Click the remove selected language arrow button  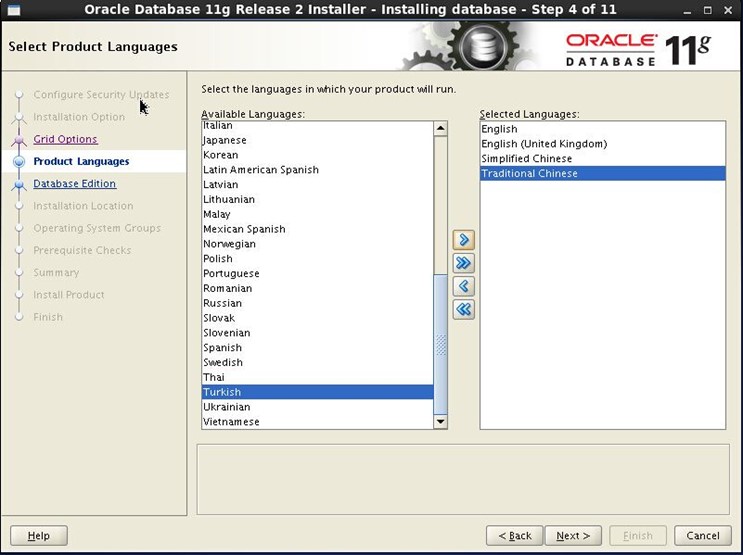[x=463, y=286]
